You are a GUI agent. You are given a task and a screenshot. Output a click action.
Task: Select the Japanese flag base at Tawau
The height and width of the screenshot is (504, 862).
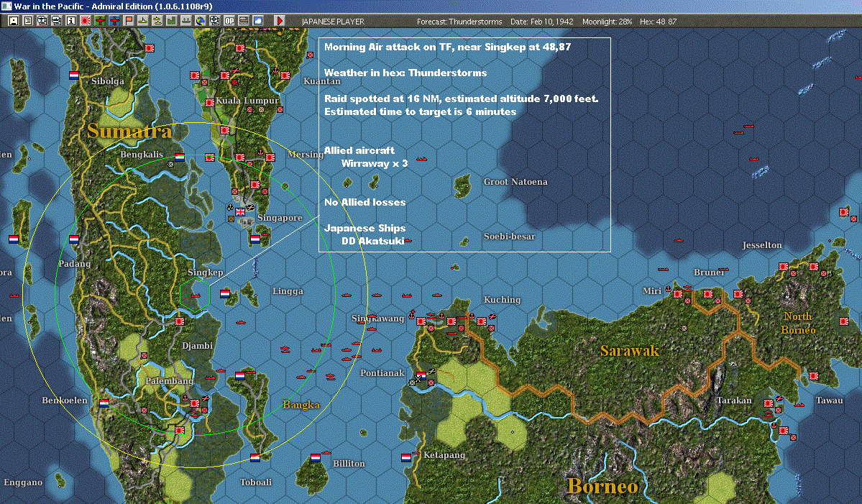tap(814, 376)
